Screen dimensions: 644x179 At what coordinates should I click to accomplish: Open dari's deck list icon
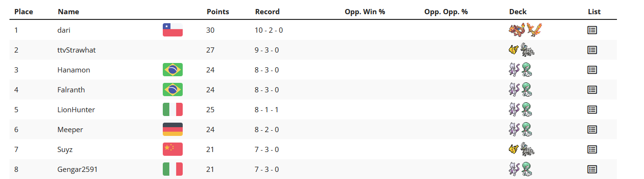click(592, 30)
